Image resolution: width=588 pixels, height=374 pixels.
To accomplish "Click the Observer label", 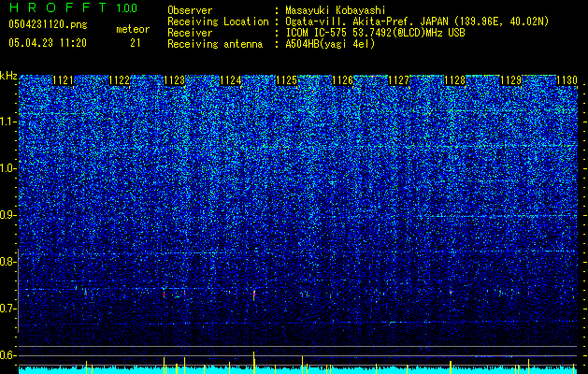I will pos(190,10).
